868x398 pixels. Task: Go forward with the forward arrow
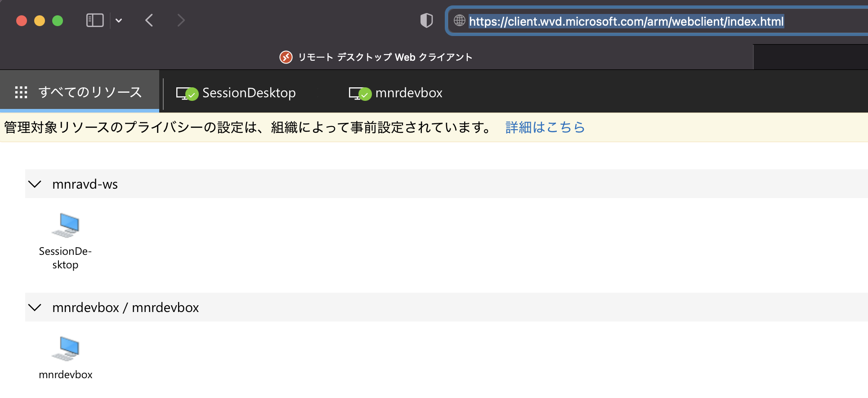pyautogui.click(x=181, y=20)
